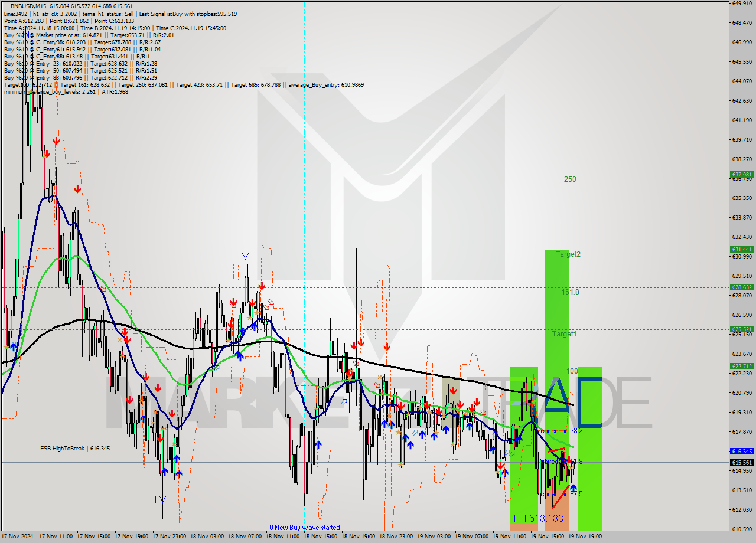Click blue 616.345 price tag
Screen dimensions: 756x543
click(742, 452)
